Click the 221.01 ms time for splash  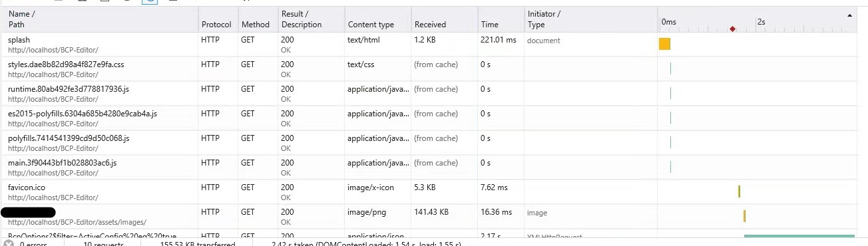pos(499,40)
